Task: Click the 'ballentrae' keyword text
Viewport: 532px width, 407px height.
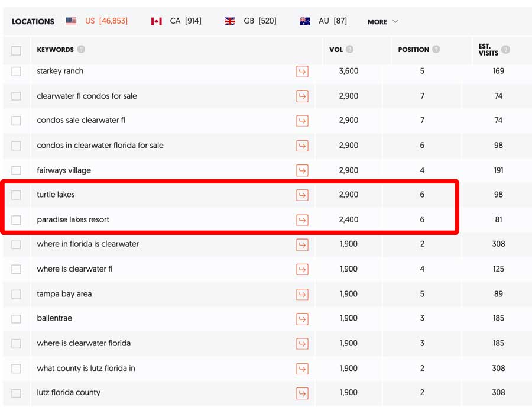Action: [54, 318]
